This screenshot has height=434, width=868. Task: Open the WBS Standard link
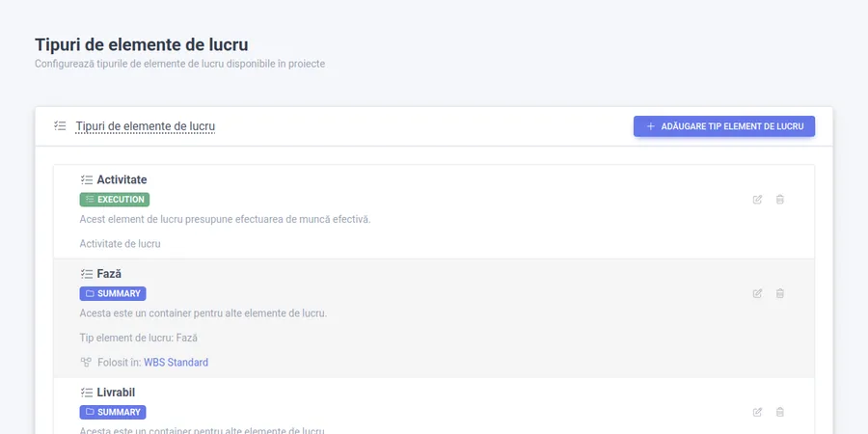[176, 363]
